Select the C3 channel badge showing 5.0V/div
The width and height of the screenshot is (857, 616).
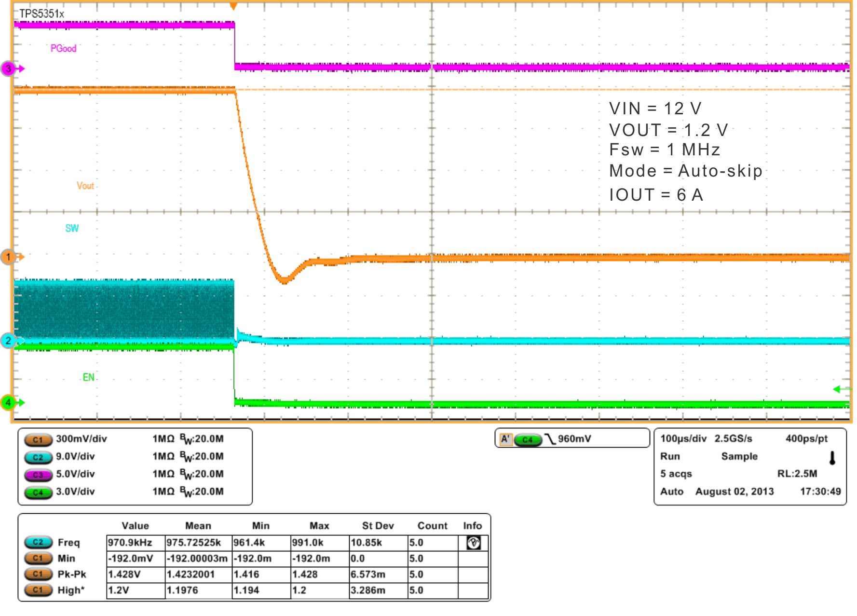click(39, 475)
